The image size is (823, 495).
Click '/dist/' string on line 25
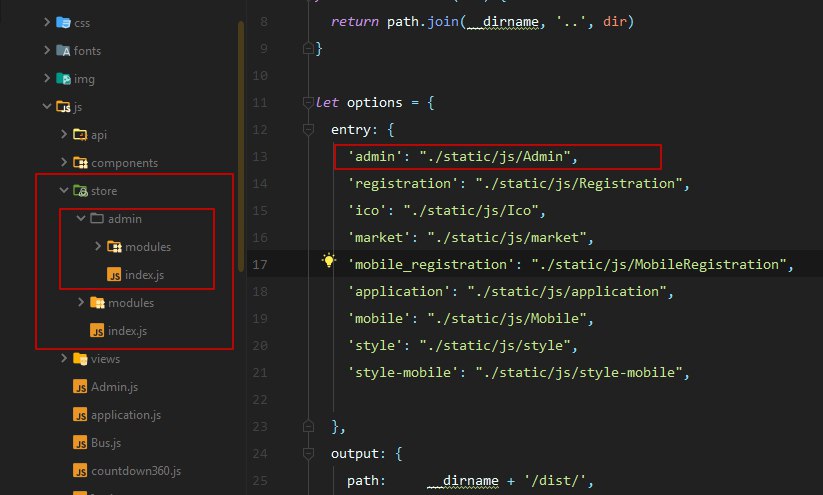tap(554, 481)
